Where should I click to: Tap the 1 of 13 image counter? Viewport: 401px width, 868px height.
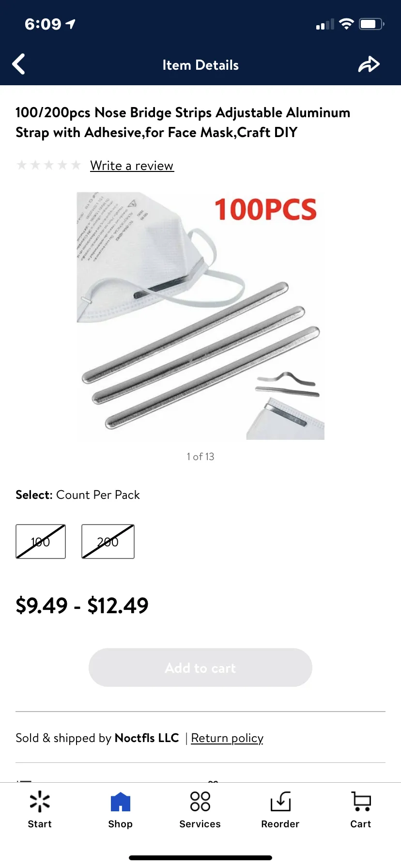coord(200,457)
